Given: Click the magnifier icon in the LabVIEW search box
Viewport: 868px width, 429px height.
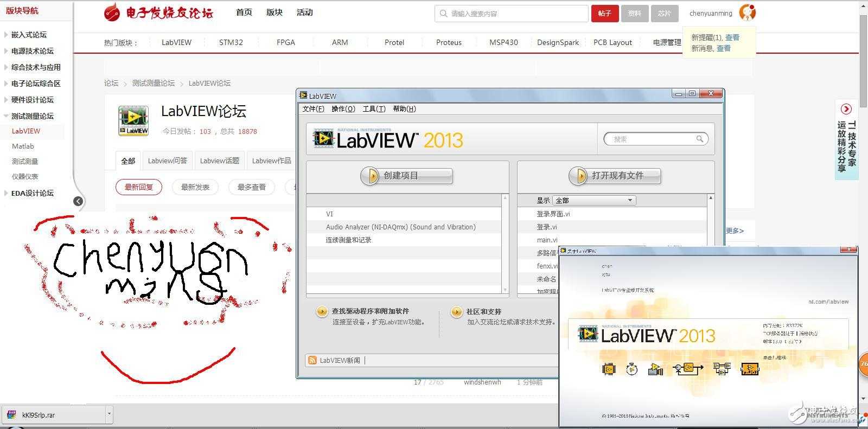Looking at the screenshot, I should tap(700, 139).
